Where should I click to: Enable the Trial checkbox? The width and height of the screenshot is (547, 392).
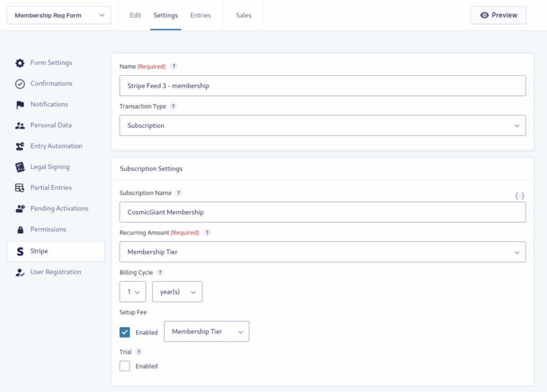pyautogui.click(x=124, y=366)
